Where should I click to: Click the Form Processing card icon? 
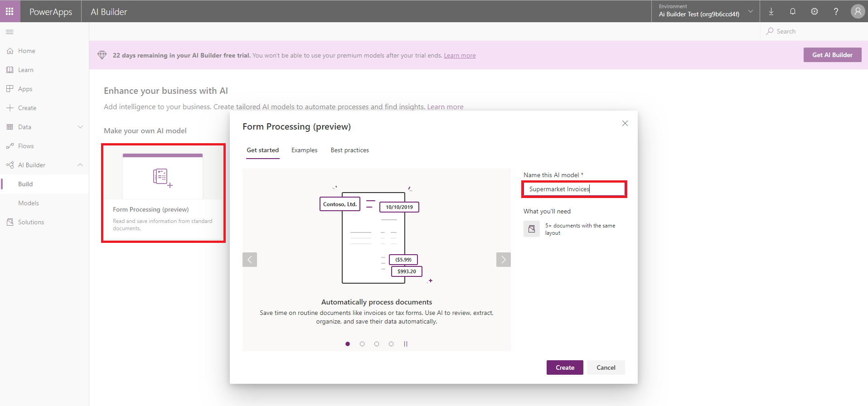tap(162, 177)
